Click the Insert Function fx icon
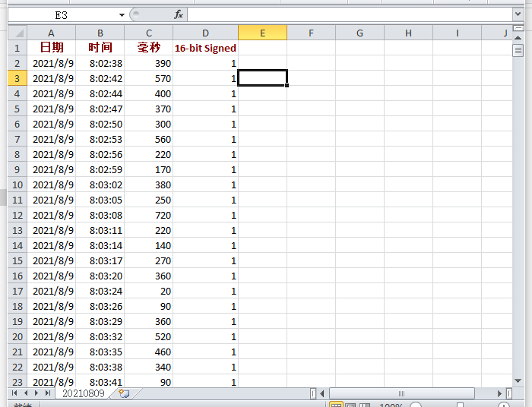Screen dimensions: 532x407 pos(179,14)
